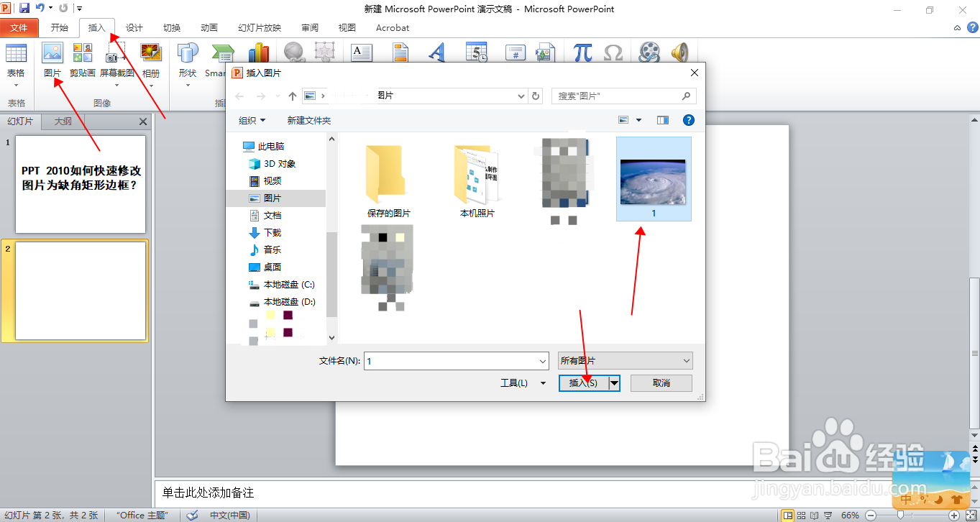Open the 文件 File tab

[x=19, y=27]
